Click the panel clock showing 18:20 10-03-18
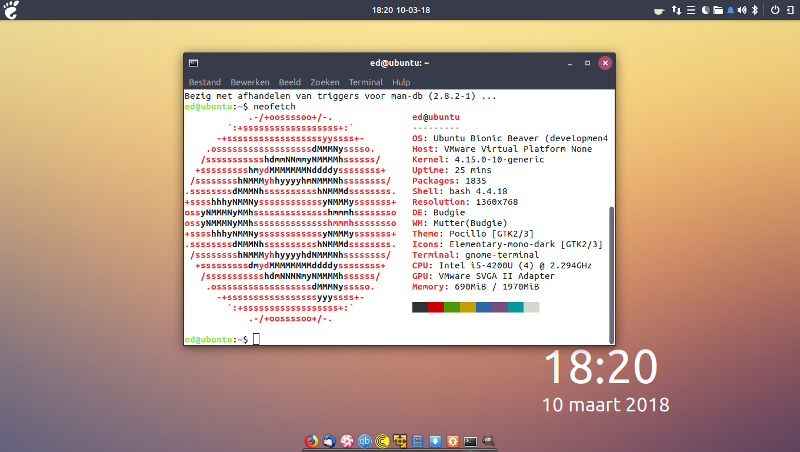 point(401,10)
